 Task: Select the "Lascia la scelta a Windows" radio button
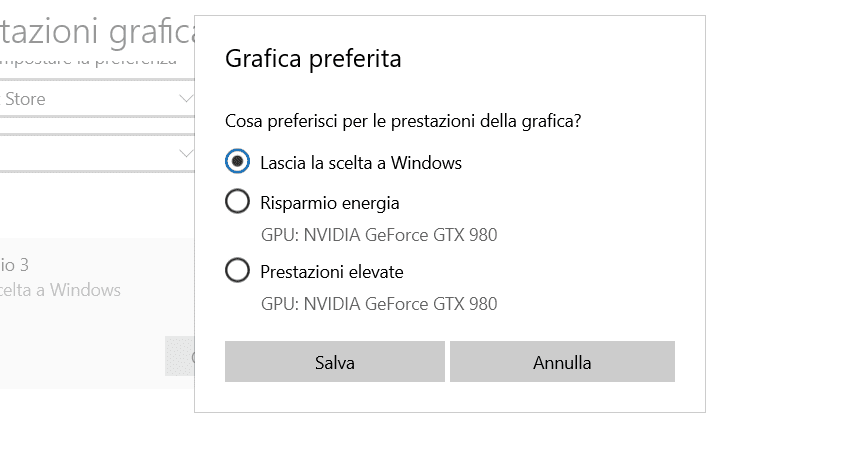point(238,162)
